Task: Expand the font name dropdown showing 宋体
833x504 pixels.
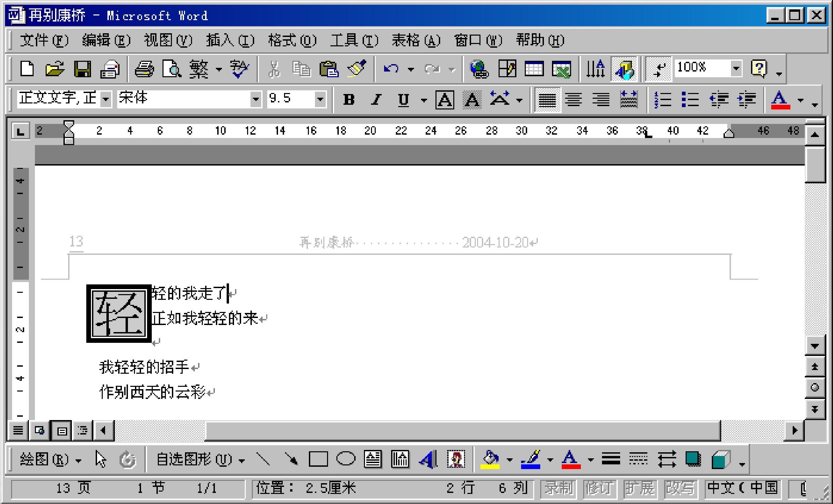Action: pos(256,99)
